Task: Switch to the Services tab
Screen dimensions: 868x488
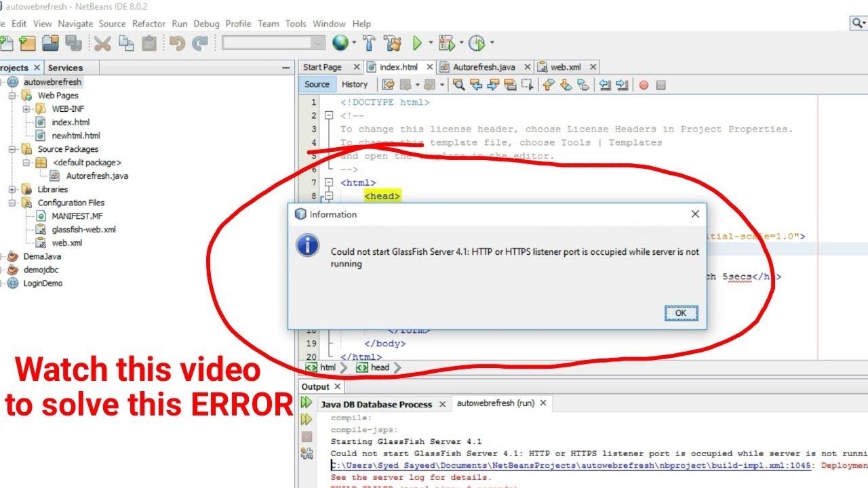Action: (65, 68)
